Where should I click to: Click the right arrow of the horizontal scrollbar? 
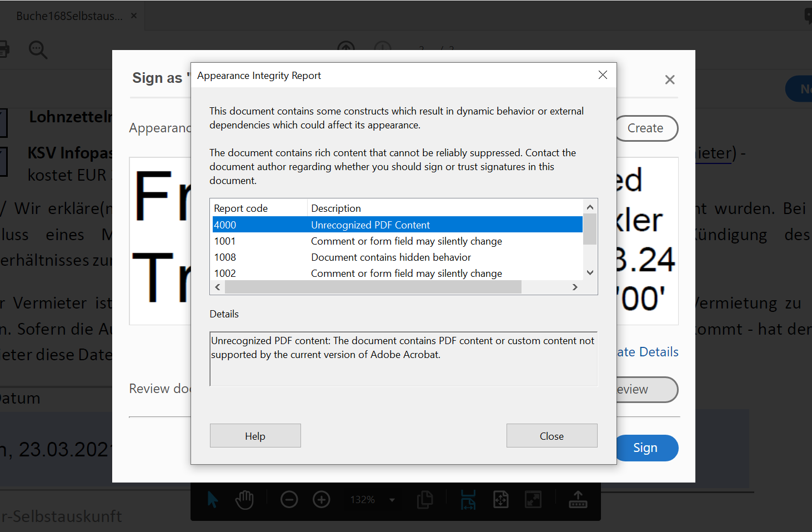point(575,287)
